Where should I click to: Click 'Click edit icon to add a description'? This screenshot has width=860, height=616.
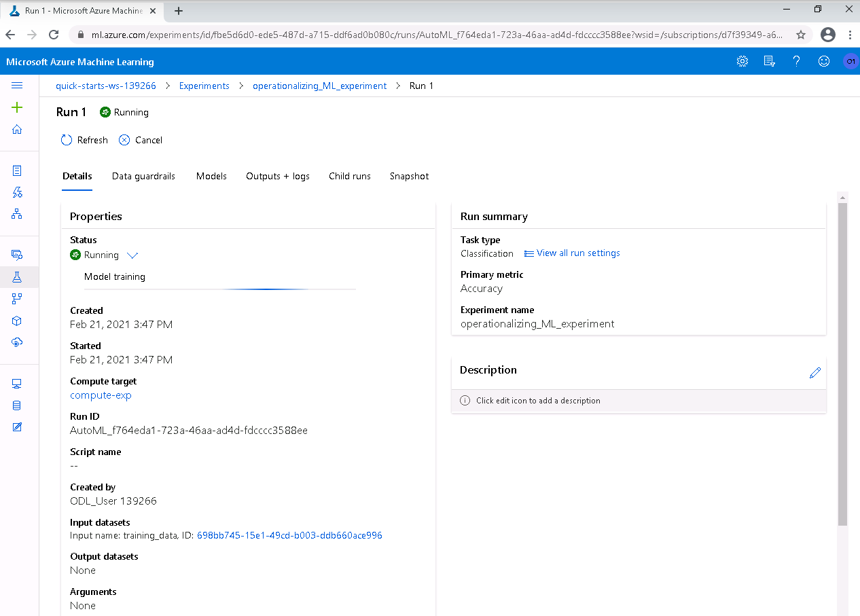538,401
